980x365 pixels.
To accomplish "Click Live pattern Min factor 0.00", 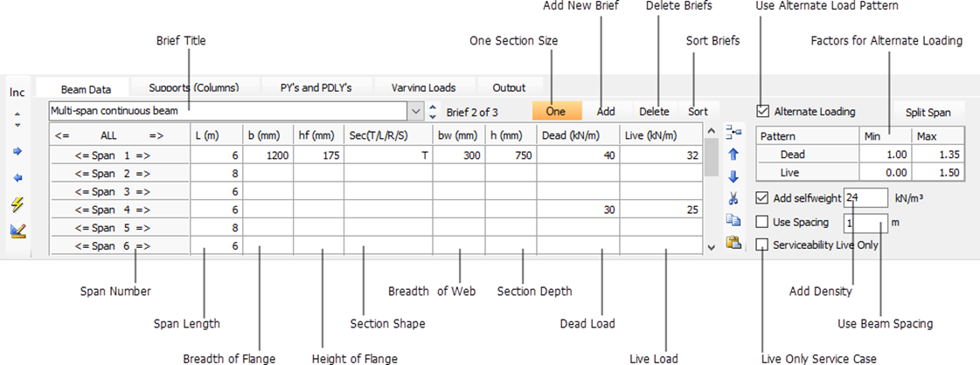I will click(885, 173).
